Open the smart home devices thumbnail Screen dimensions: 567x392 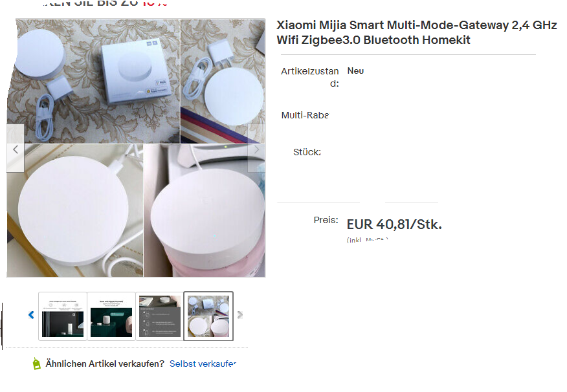[63, 316]
